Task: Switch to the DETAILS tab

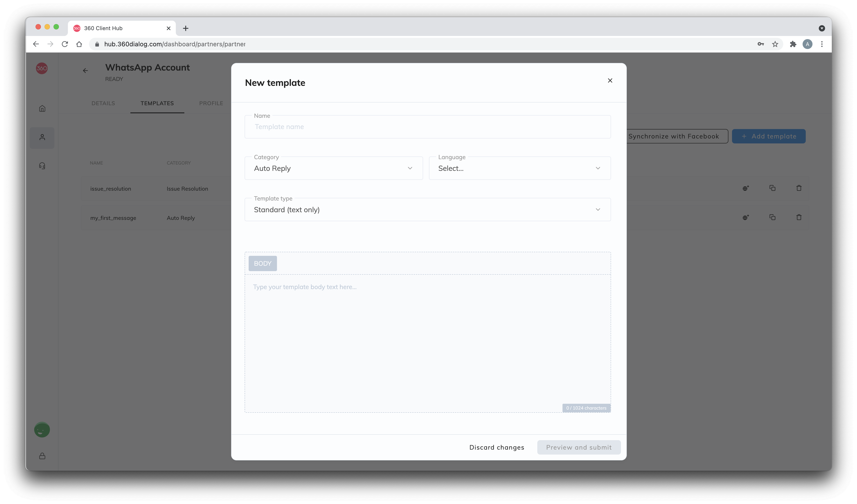Action: coord(103,103)
